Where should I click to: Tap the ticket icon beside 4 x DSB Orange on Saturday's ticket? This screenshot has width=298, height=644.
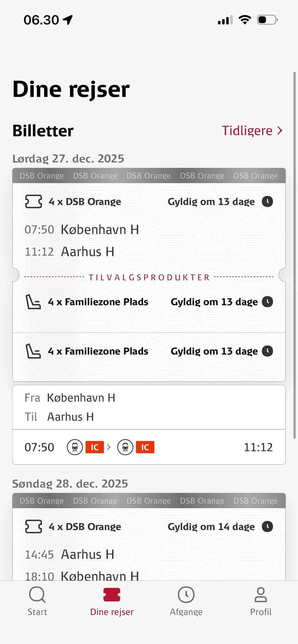pos(34,201)
